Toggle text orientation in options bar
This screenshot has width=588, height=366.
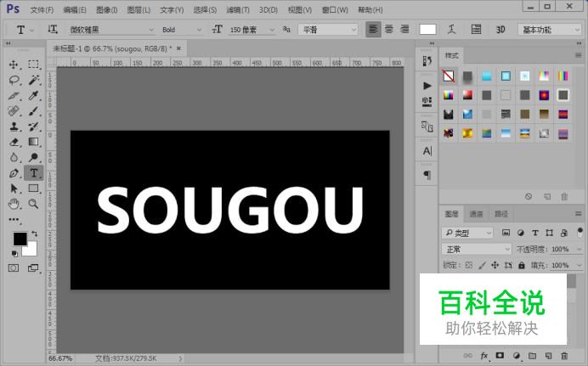53,29
